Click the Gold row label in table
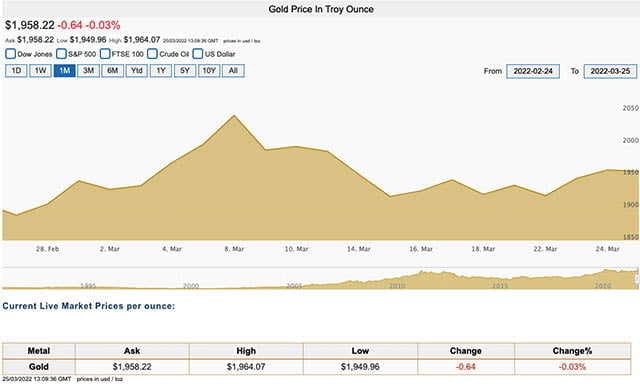Viewport: 640px width, 388px height. 39,367
